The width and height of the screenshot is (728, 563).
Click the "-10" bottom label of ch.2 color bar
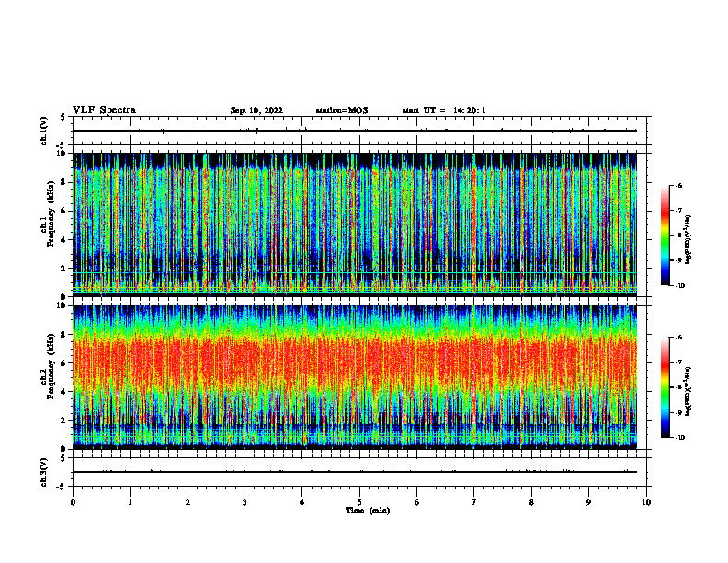pos(680,438)
